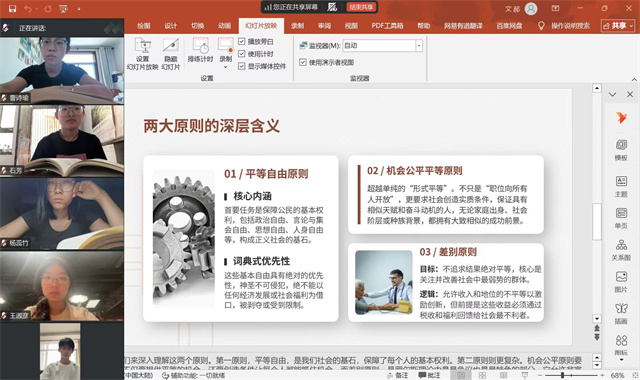Open the Share (共享) dropdown button
Viewport: 640px width, 380px height.
(618, 26)
